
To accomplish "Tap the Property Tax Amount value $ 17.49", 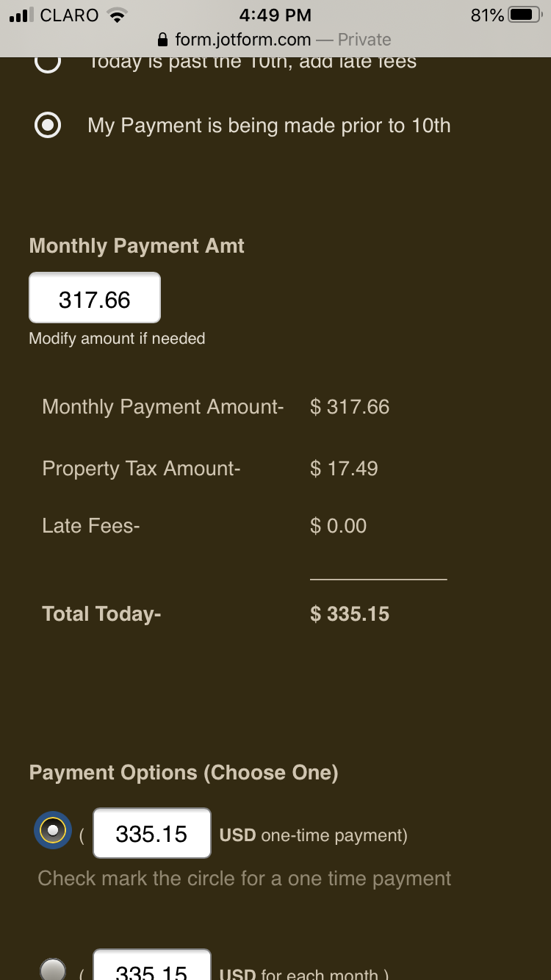I will tap(344, 469).
